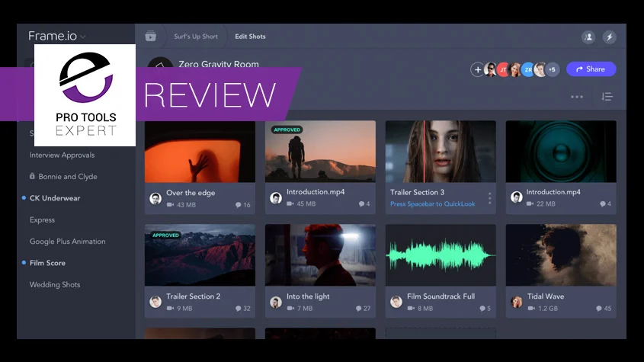This screenshot has height=362, width=644.
Task: View the 16 comments on Over the edge
Action: click(242, 205)
